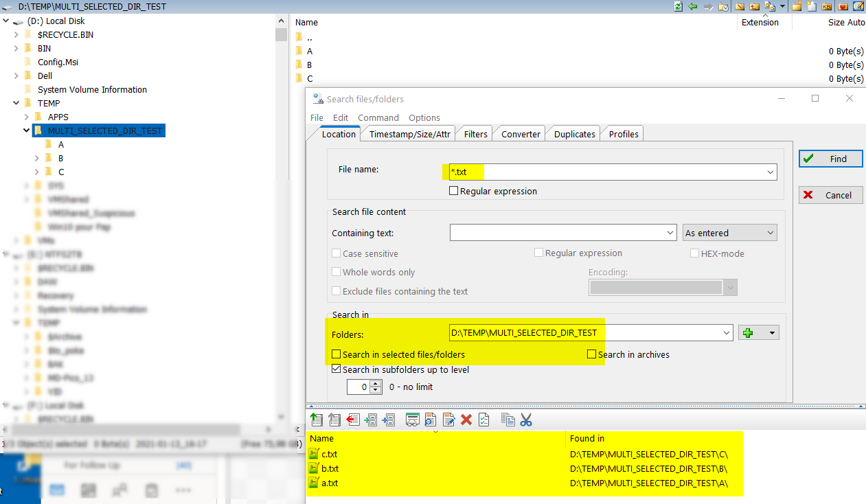This screenshot has width=866, height=504.
Task: Go back using the green left arrow
Action: [693, 6]
